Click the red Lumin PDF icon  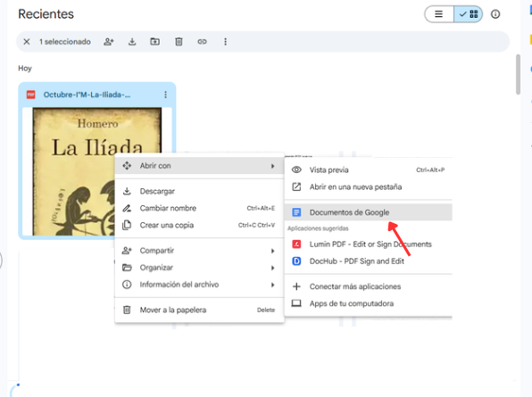(x=296, y=244)
